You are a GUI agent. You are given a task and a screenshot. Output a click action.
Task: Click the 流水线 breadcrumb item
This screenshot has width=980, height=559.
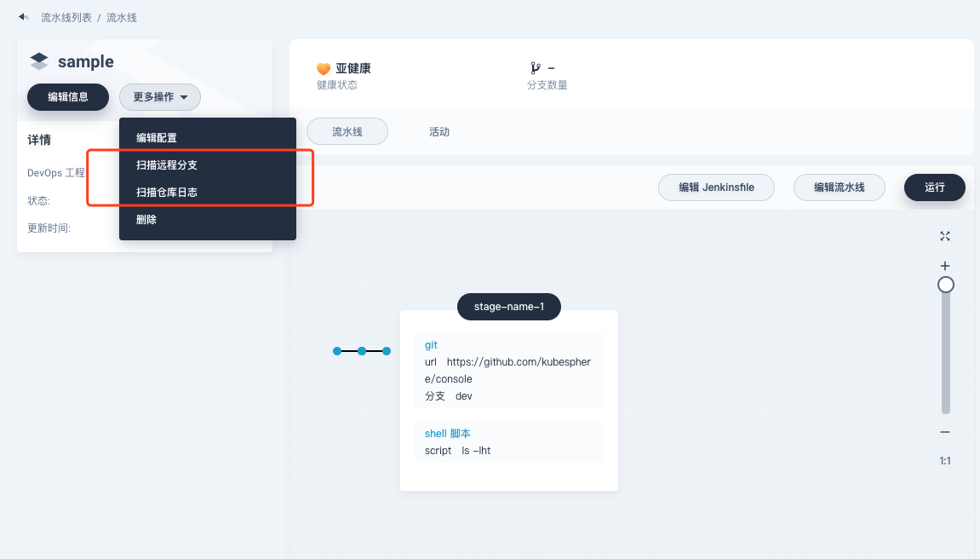121,18
